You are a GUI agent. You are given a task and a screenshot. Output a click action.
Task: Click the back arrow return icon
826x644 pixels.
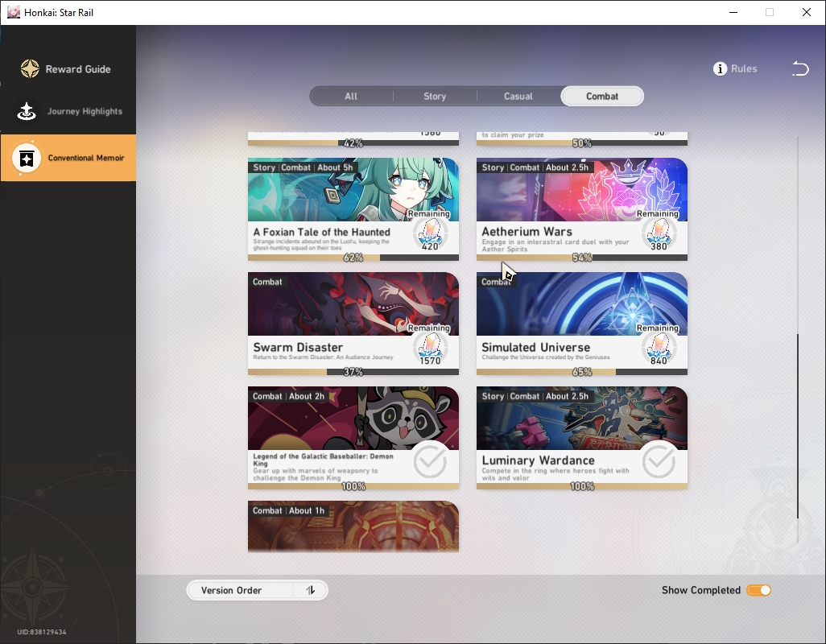click(800, 68)
